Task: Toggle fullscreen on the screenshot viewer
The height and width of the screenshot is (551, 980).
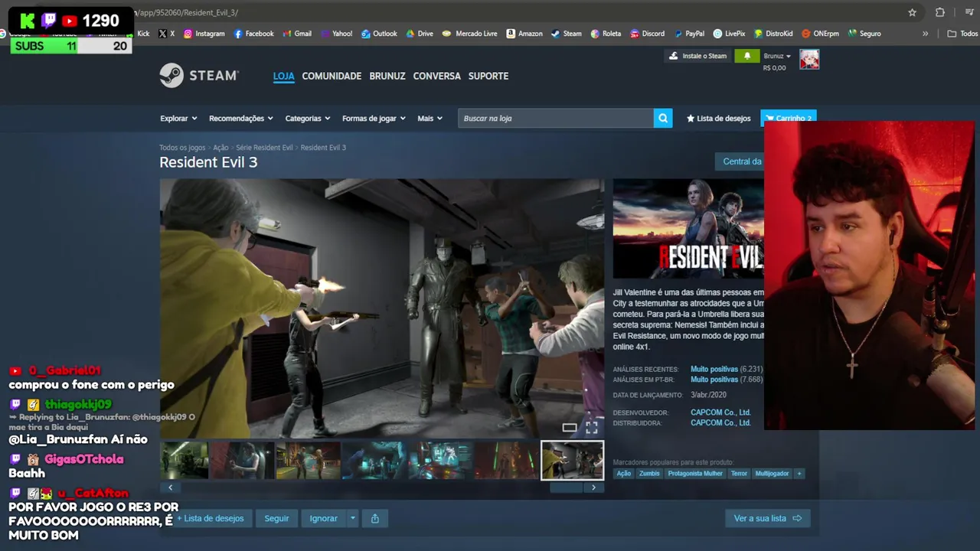Action: 591,428
